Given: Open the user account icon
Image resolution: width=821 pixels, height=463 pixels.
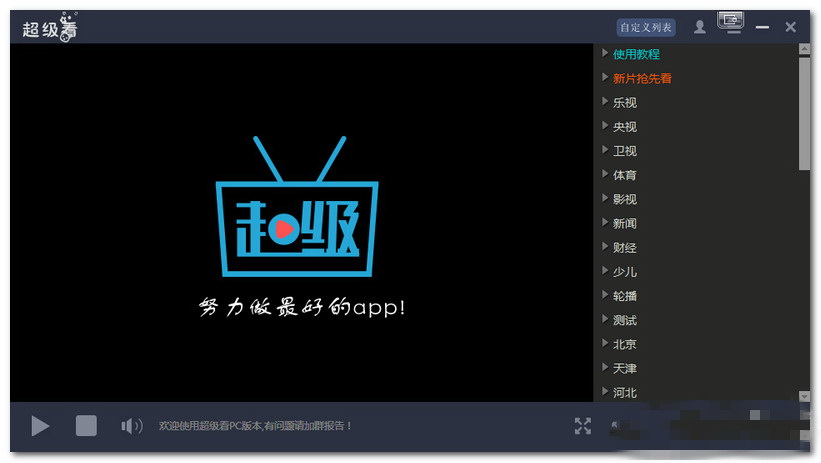Looking at the screenshot, I should (700, 27).
